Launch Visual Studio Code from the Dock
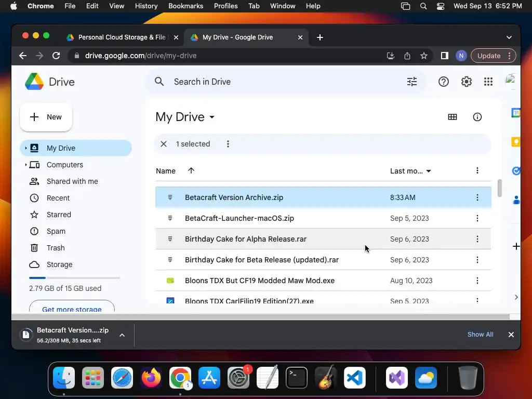 [354, 378]
